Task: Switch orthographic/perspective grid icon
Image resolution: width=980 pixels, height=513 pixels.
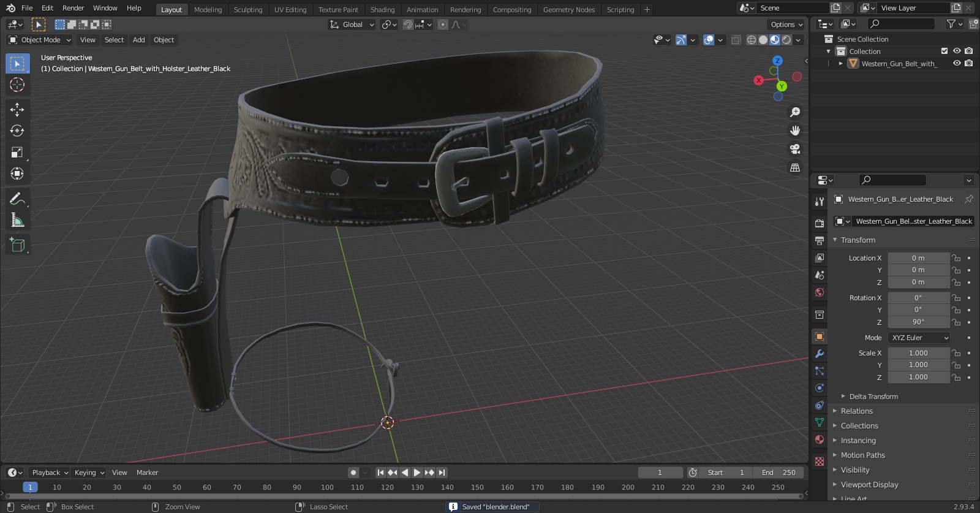Action: click(795, 167)
